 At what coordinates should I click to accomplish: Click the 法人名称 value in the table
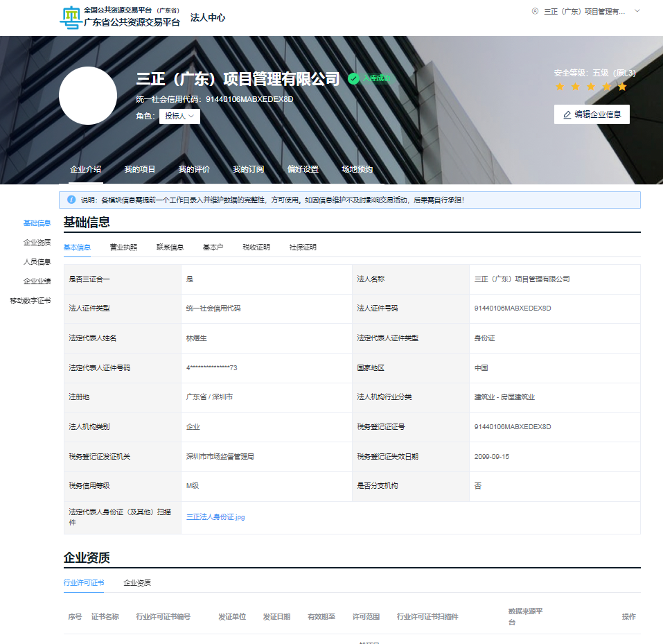(522, 279)
